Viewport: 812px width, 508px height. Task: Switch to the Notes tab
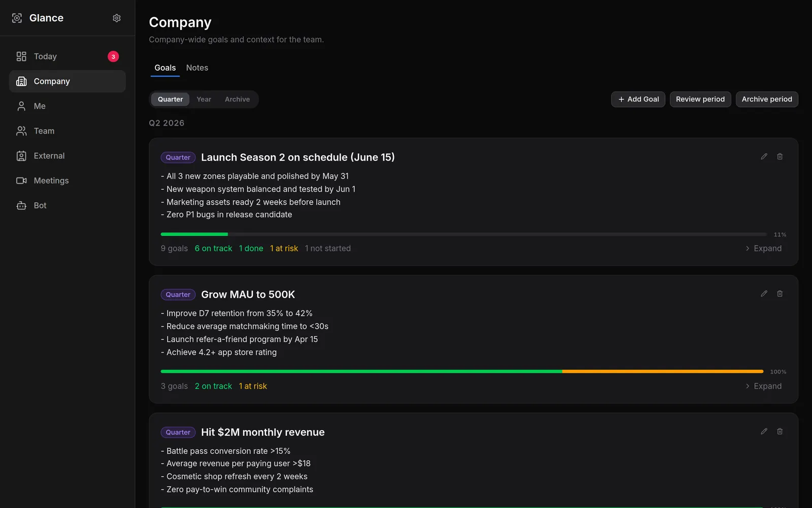click(197, 68)
